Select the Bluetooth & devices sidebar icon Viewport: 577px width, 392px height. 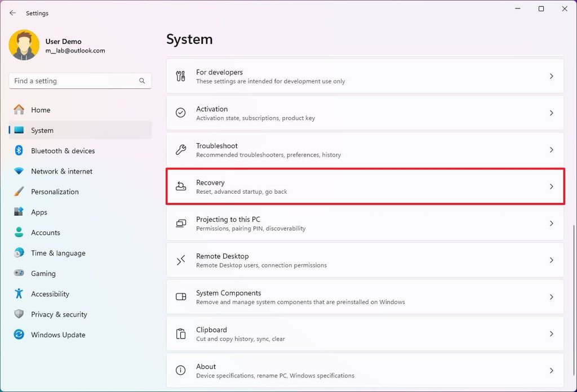17,150
